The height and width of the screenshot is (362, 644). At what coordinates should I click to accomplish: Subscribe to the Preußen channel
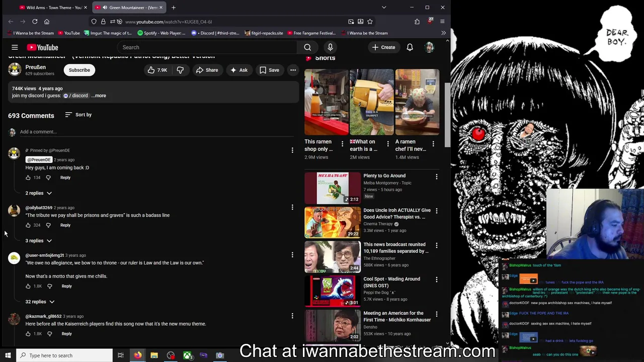[79, 70]
